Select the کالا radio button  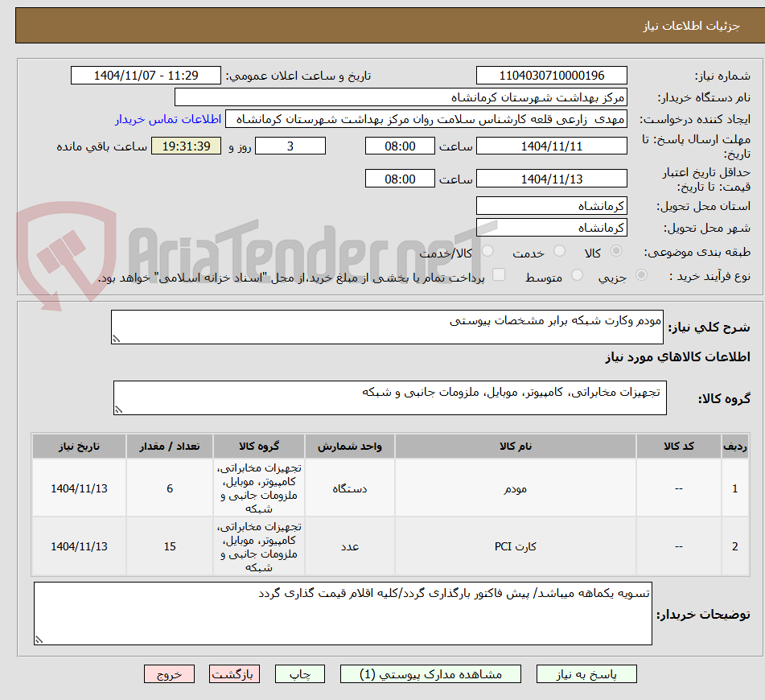[x=616, y=251]
